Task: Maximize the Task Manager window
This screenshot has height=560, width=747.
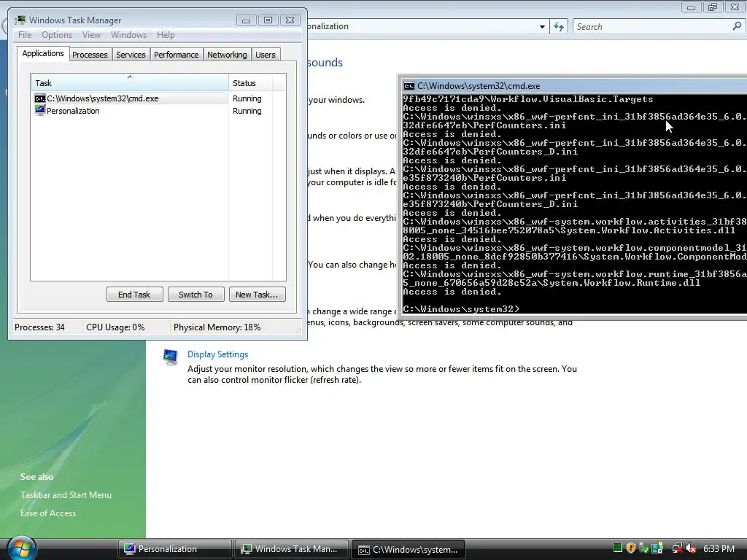Action: coord(268,20)
